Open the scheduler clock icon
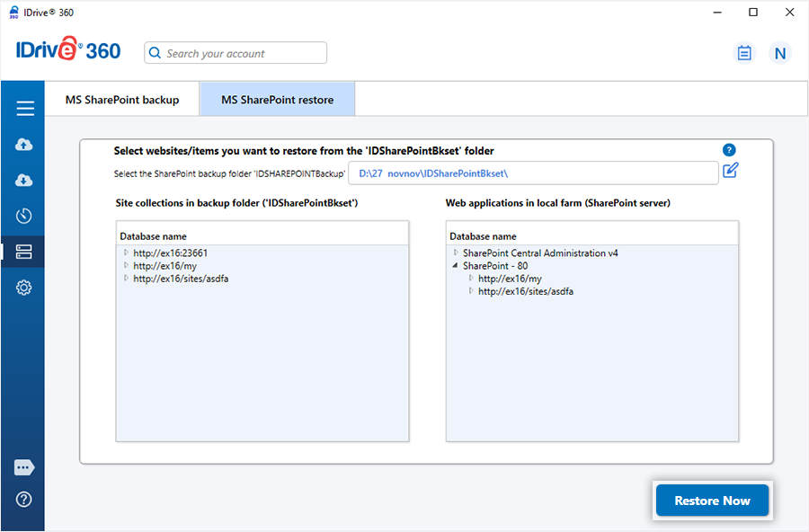 tap(24, 216)
